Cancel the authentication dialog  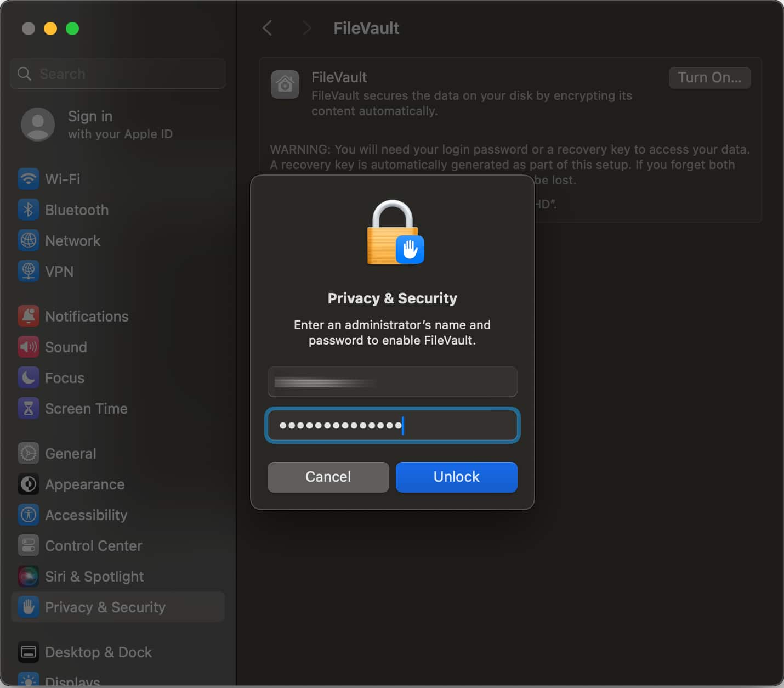click(328, 477)
